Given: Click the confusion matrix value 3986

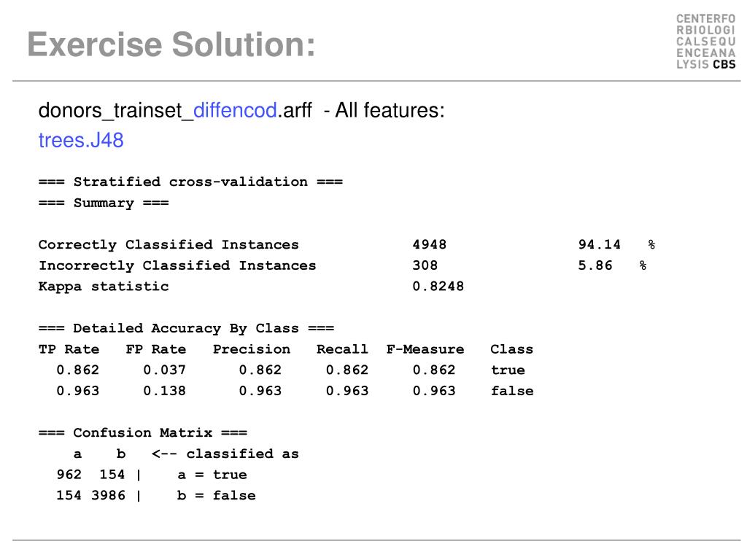Looking at the screenshot, I should pos(108,496).
